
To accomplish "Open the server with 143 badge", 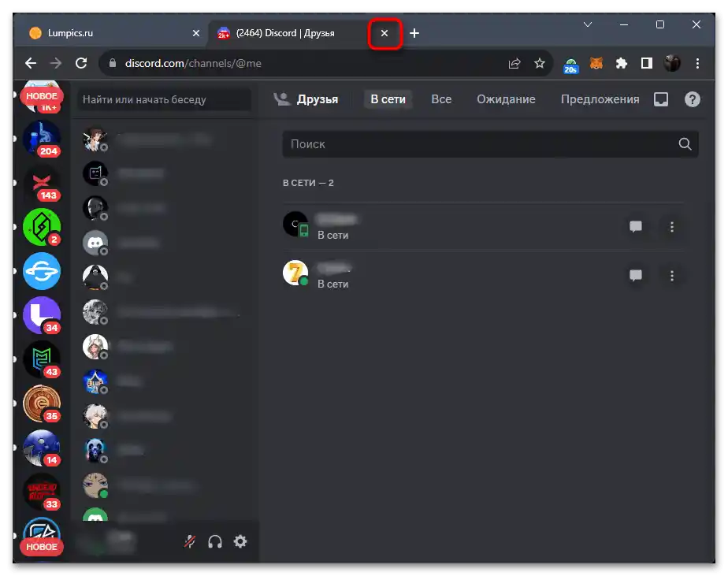I will (42, 183).
